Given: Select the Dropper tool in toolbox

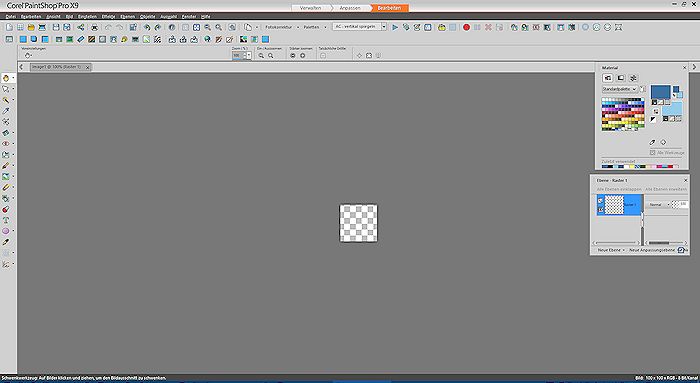Looking at the screenshot, I should pos(6,111).
